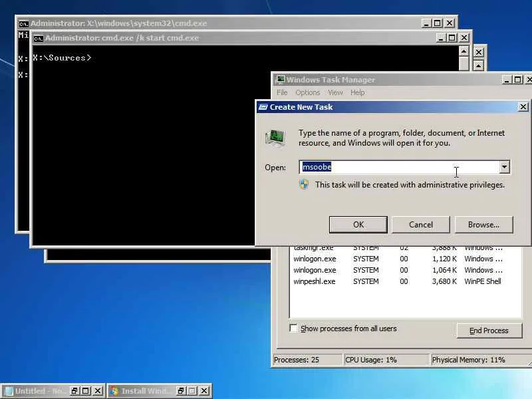Cancel the Create New Task dialog

tap(421, 225)
